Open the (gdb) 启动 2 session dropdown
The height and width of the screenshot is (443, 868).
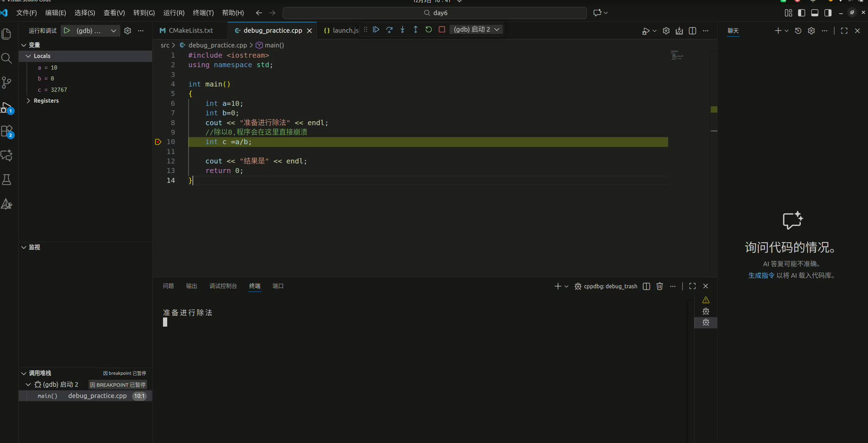point(476,30)
